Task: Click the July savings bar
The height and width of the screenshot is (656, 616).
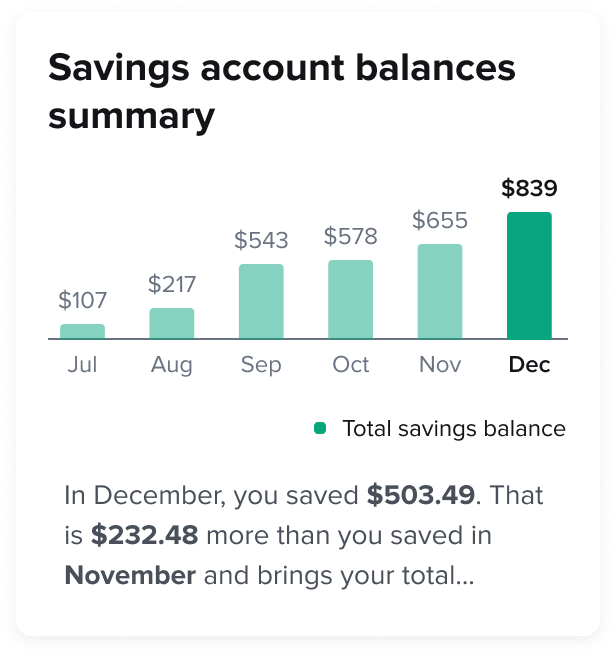Action: [82, 332]
